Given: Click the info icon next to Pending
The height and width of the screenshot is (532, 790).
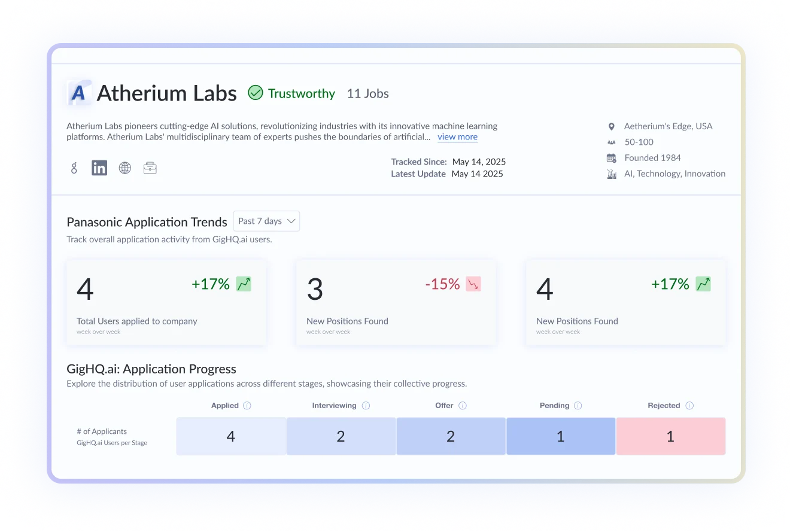Looking at the screenshot, I should point(578,406).
